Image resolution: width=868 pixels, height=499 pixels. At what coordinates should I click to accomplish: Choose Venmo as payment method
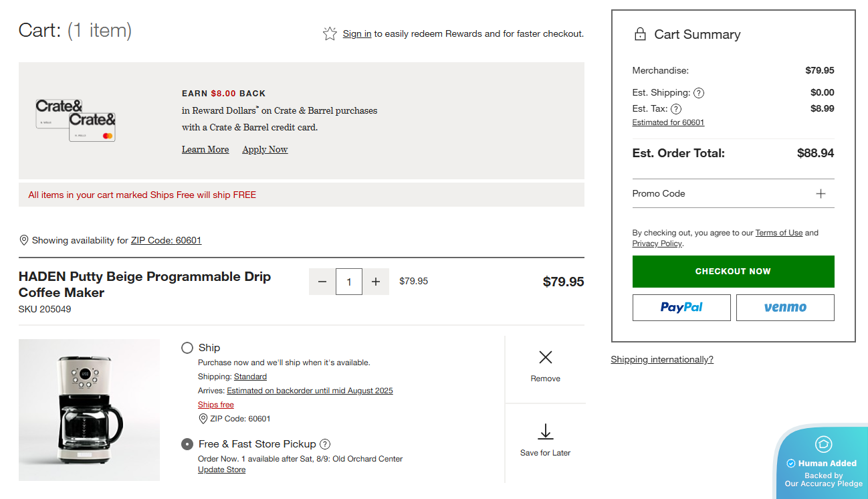(x=785, y=307)
